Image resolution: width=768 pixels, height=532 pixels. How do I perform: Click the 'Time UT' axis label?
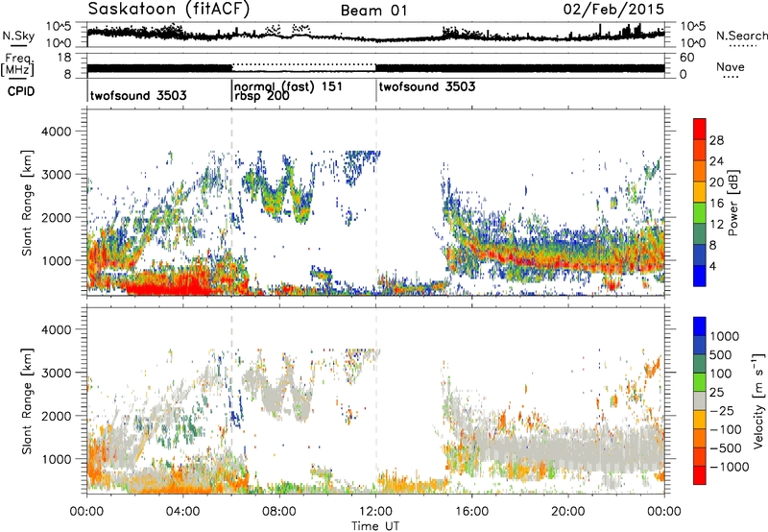click(x=375, y=525)
